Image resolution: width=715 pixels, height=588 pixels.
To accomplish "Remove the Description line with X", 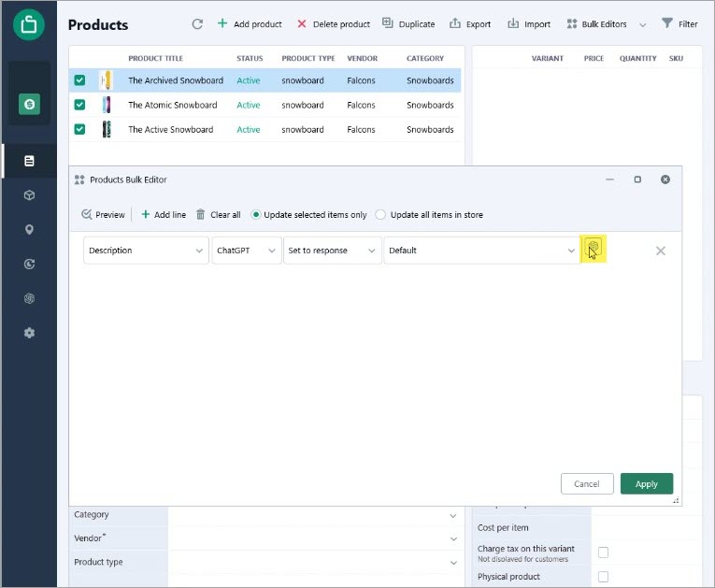I will [660, 251].
